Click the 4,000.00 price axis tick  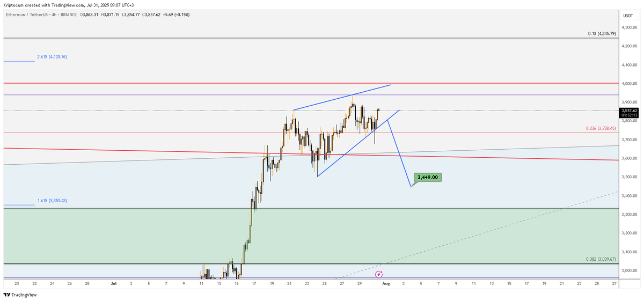629,84
